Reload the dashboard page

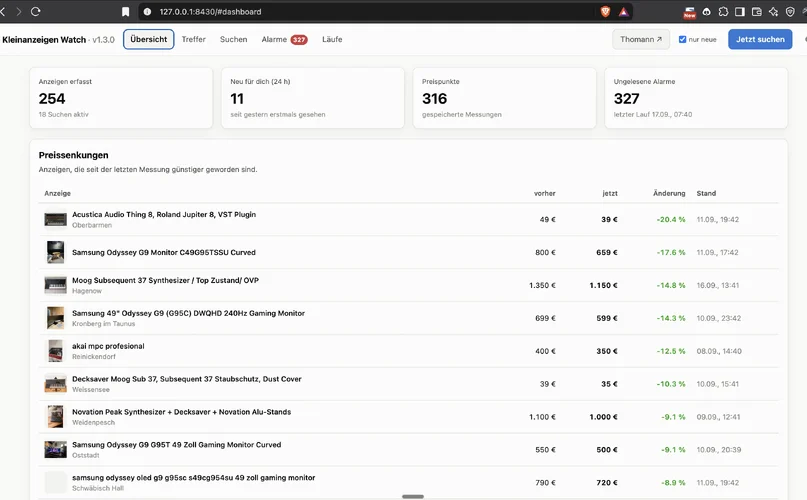36,11
